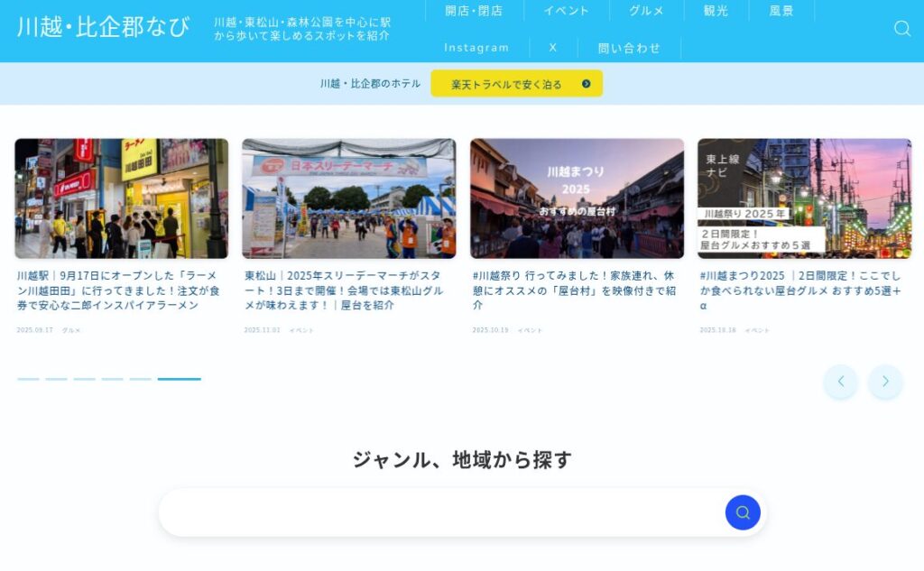
Task: Open the イベント menu item
Action: click(566, 11)
